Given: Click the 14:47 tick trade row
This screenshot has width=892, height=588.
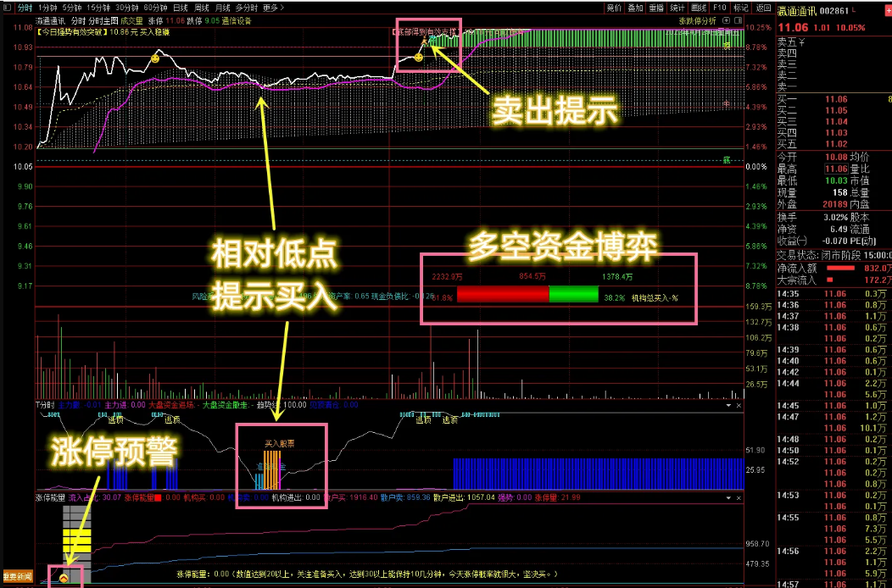Looking at the screenshot, I should click(x=834, y=417).
